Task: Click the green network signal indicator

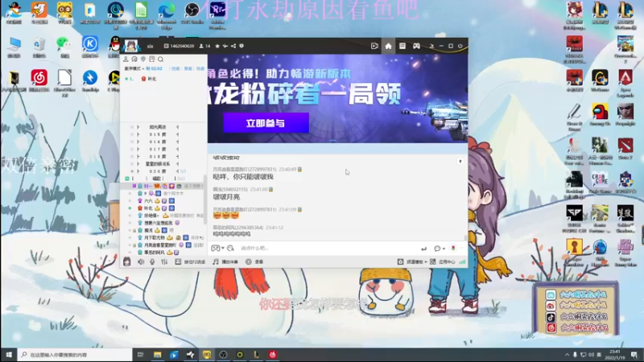Action: click(x=462, y=261)
